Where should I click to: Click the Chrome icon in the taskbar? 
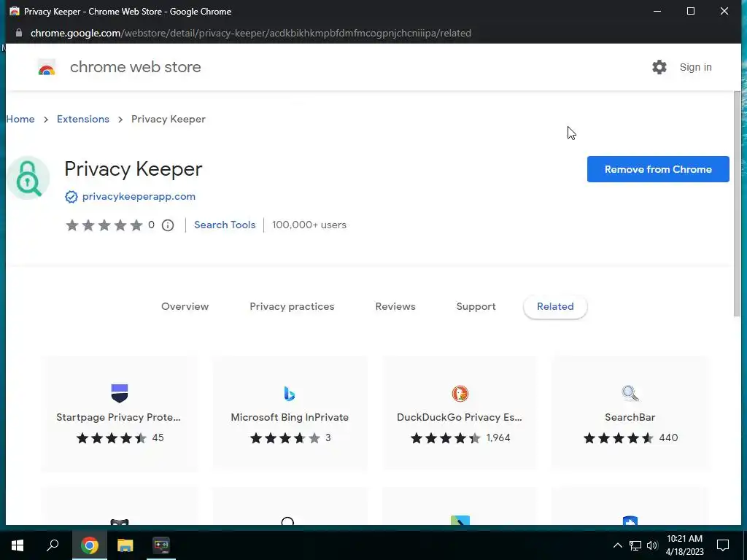(x=90, y=545)
